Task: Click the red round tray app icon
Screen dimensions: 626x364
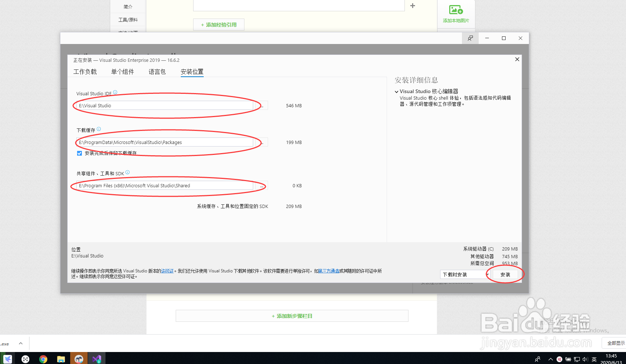Action: 559,359
